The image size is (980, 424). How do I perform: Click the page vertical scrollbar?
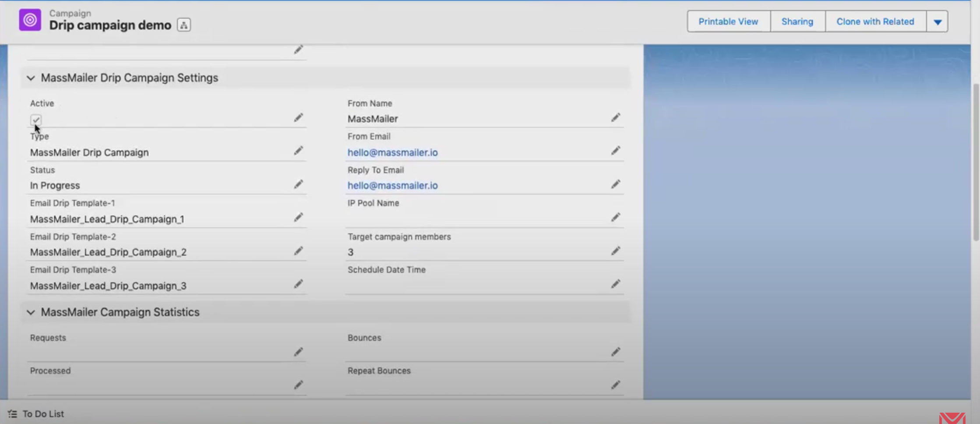point(976,162)
